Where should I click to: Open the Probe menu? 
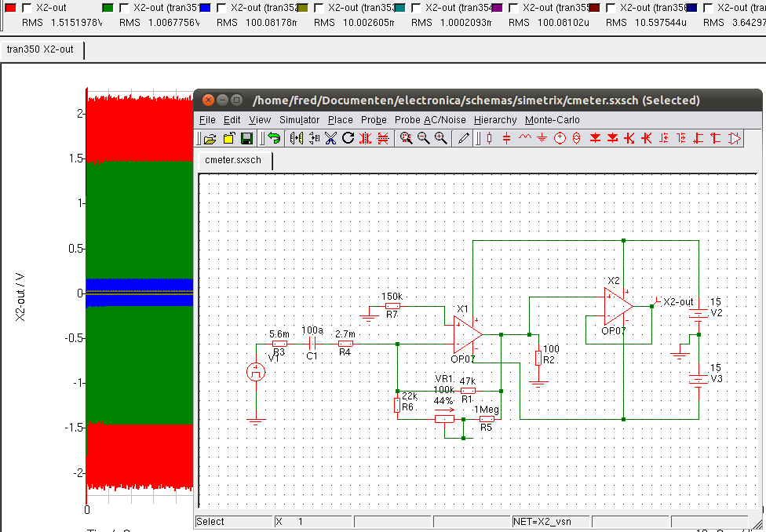(x=374, y=120)
